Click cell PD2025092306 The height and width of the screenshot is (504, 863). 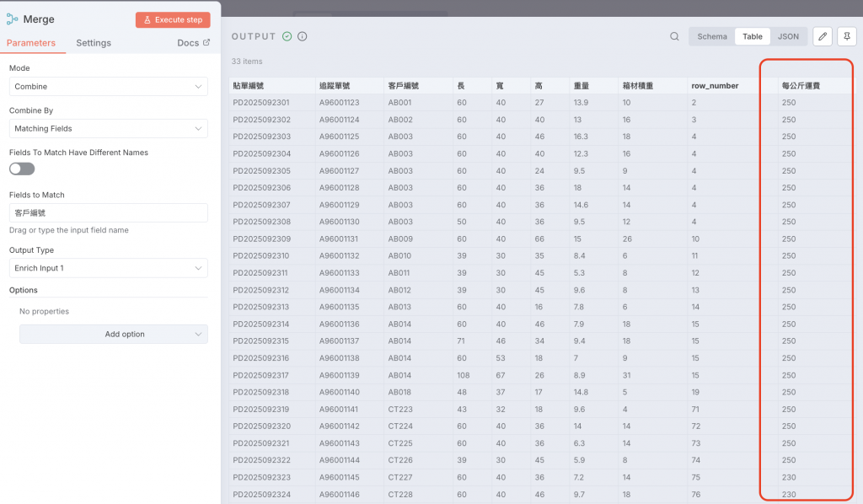click(261, 188)
